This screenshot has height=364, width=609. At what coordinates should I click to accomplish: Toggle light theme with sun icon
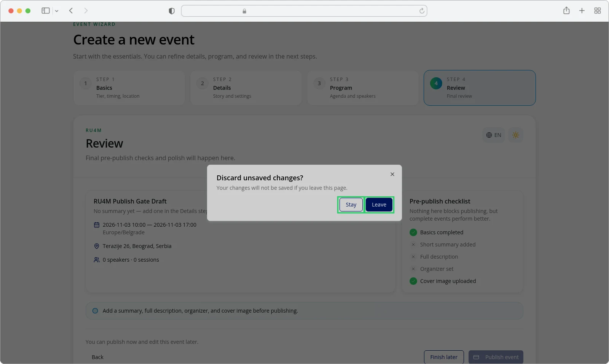(x=516, y=135)
